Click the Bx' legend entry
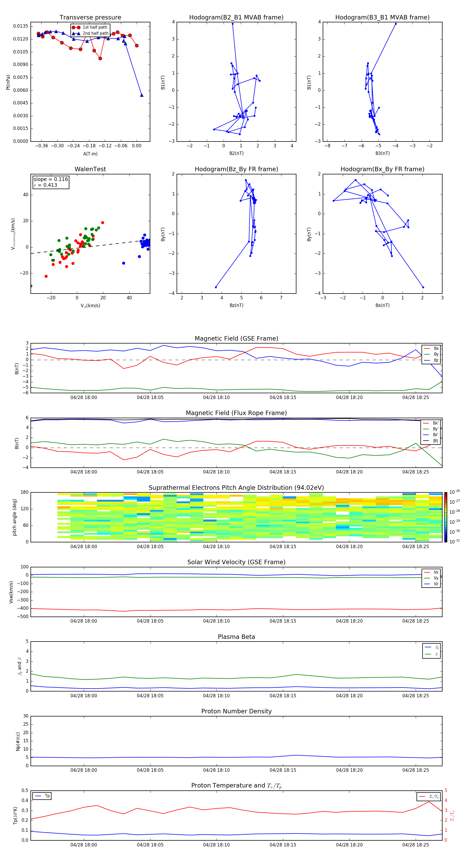The height and width of the screenshot is (868, 473). point(431,423)
